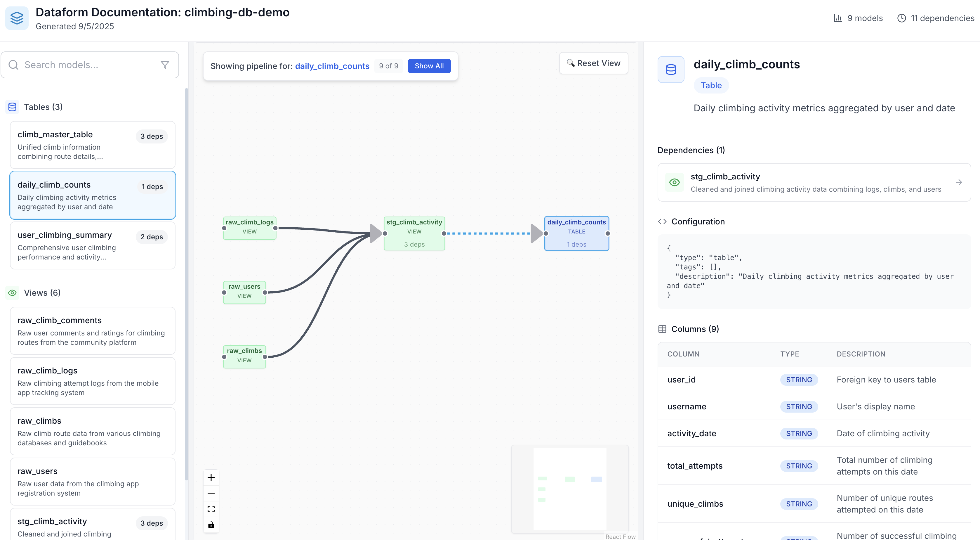Select raw_climb_comments view card
The width and height of the screenshot is (980, 540).
tap(93, 331)
